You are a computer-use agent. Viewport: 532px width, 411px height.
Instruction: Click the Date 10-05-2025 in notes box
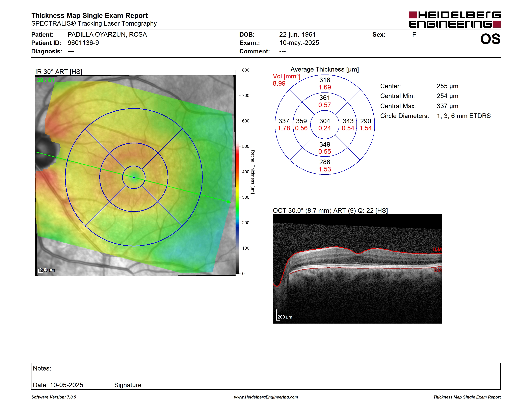tap(58, 385)
